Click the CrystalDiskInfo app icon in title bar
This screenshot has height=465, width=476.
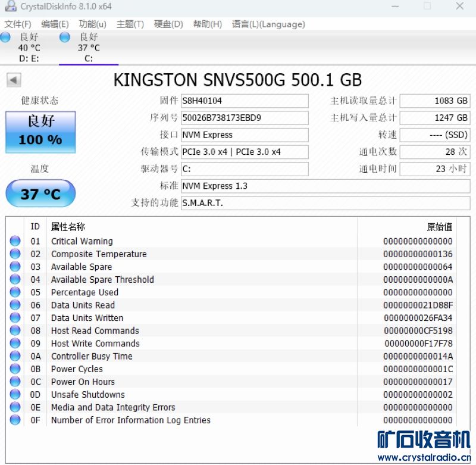coord(10,7)
